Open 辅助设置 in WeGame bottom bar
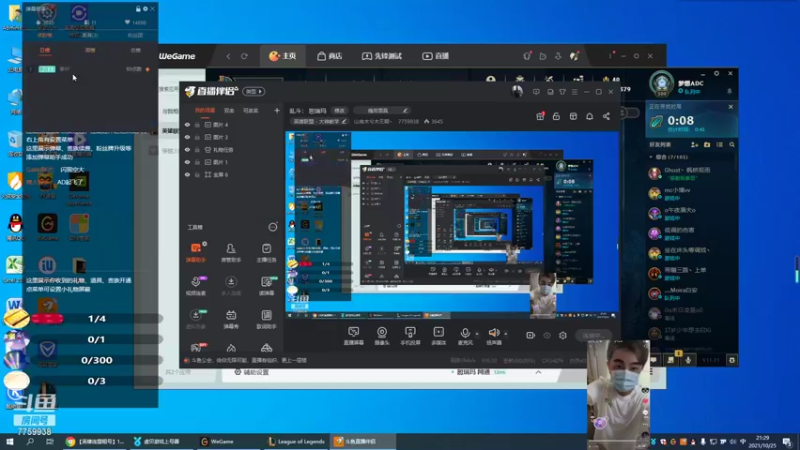800x450 pixels. point(251,372)
